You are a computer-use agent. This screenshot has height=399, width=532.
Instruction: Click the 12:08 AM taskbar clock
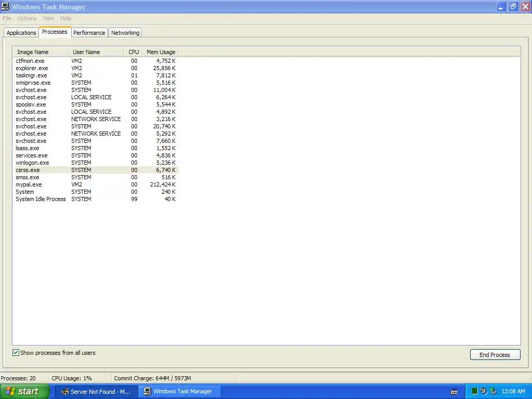click(513, 391)
